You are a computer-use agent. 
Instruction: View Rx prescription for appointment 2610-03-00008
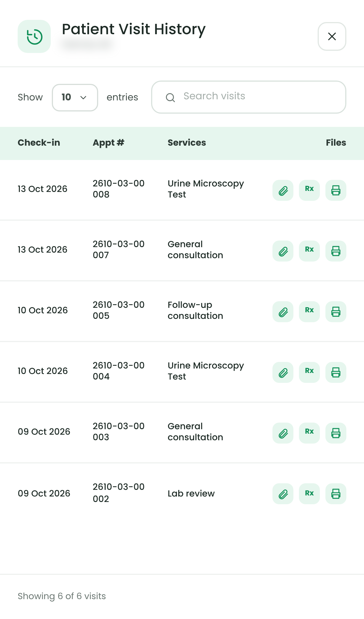tap(309, 190)
